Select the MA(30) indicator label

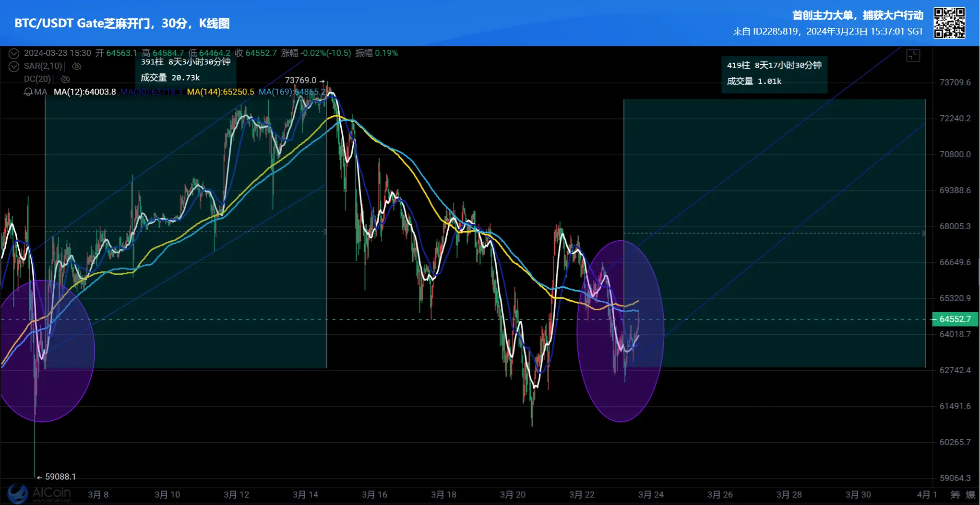point(151,92)
